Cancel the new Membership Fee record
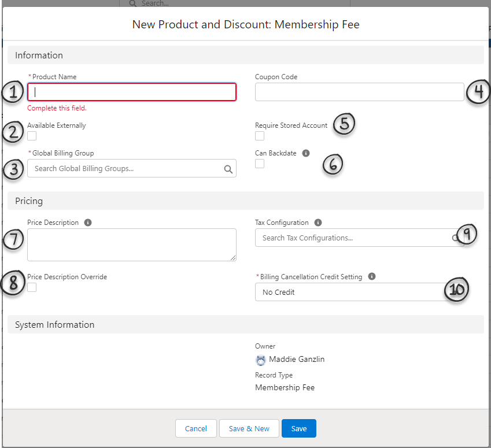Viewport: 491px width, 448px height. [195, 428]
